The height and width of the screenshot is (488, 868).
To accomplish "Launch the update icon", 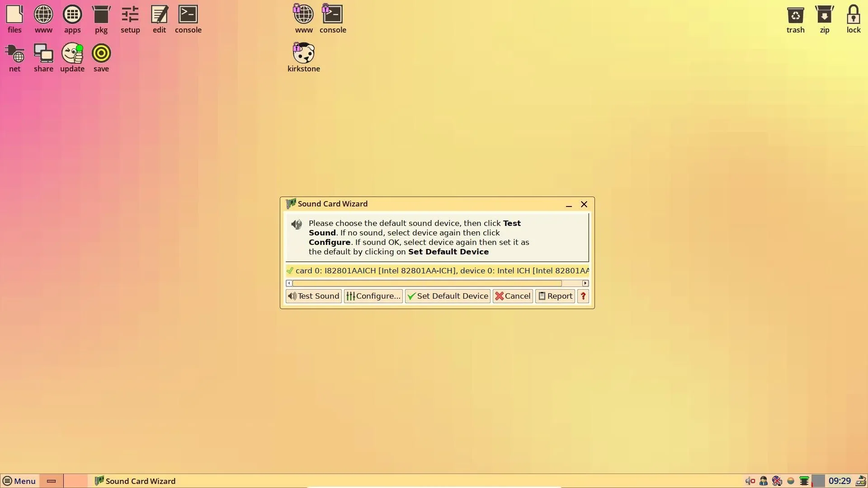I will click(x=72, y=58).
